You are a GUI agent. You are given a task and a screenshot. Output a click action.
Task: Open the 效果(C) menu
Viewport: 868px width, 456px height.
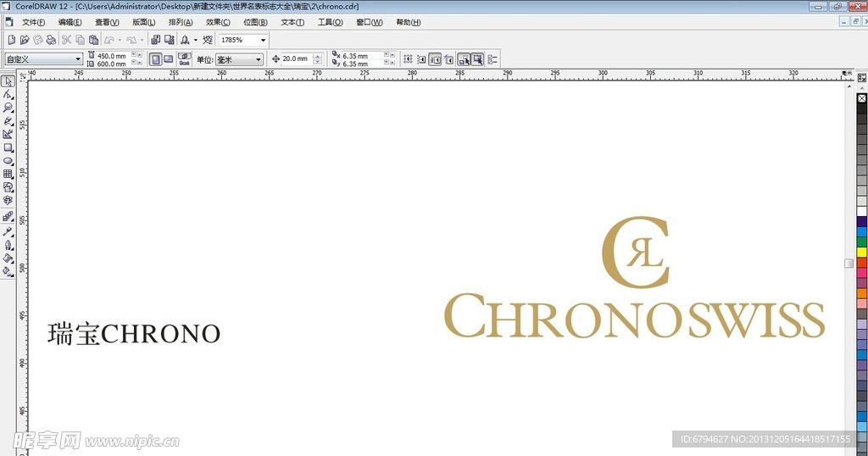click(218, 22)
